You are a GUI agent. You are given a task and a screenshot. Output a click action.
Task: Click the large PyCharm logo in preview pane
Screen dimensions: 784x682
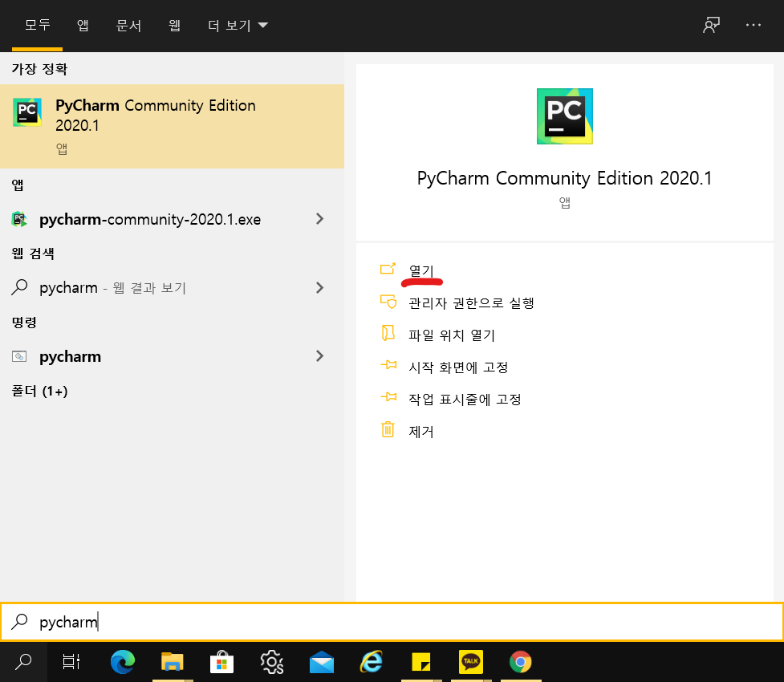click(564, 116)
